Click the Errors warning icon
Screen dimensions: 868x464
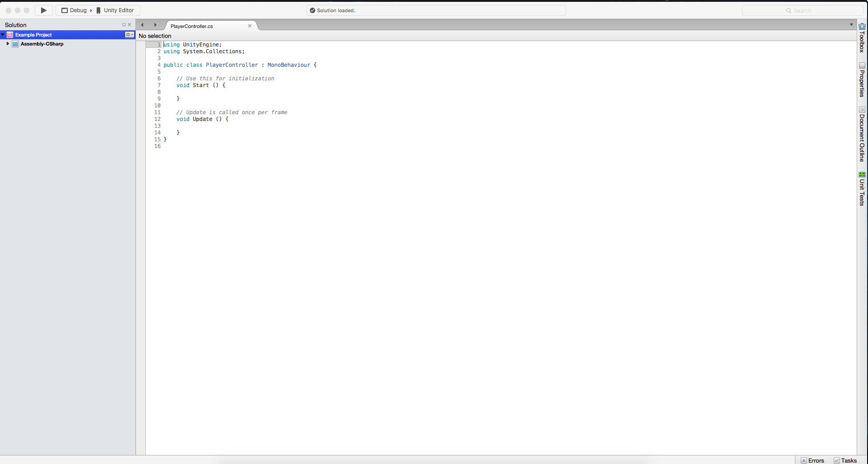(804, 460)
